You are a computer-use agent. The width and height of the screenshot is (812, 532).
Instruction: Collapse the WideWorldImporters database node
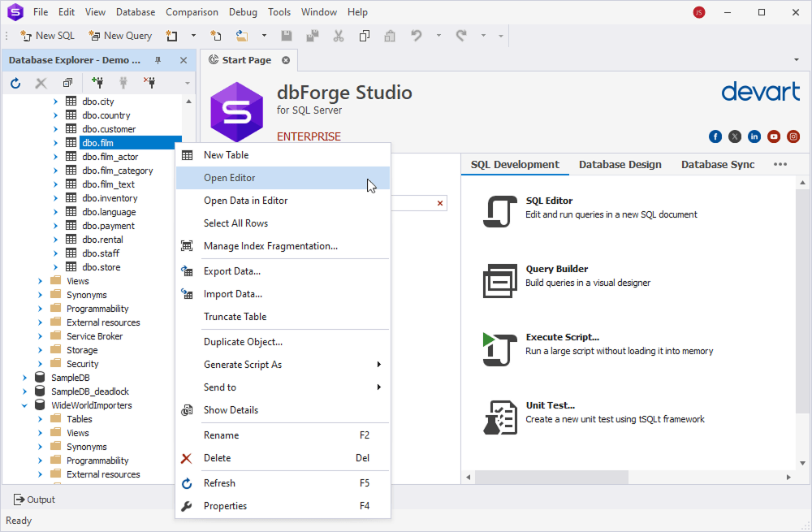(x=24, y=405)
